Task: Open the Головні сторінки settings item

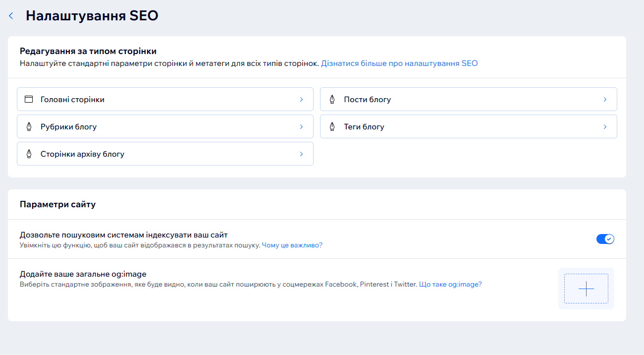Action: (x=72, y=100)
